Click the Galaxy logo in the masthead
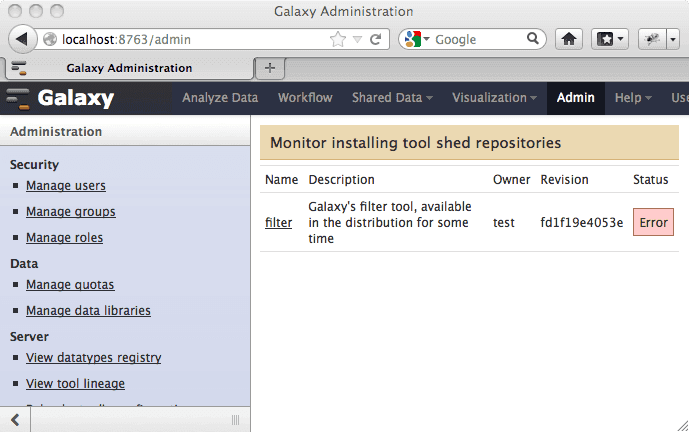The width and height of the screenshot is (689, 432). tap(60, 98)
